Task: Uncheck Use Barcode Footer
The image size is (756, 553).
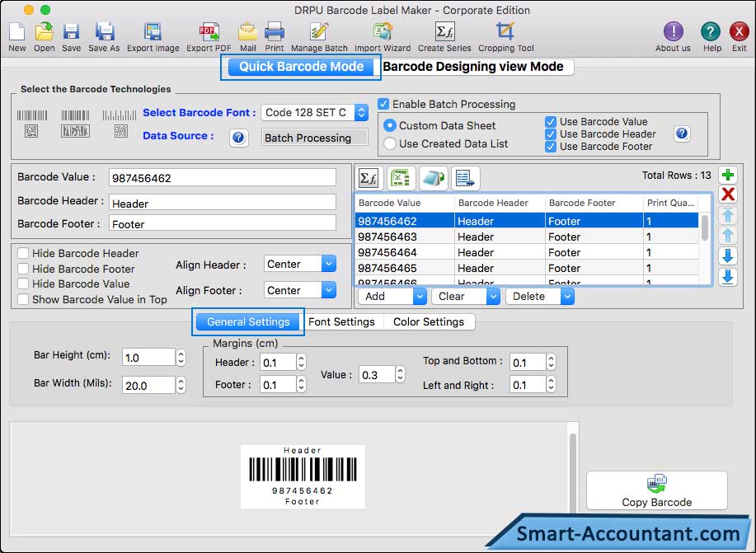Action: [551, 147]
